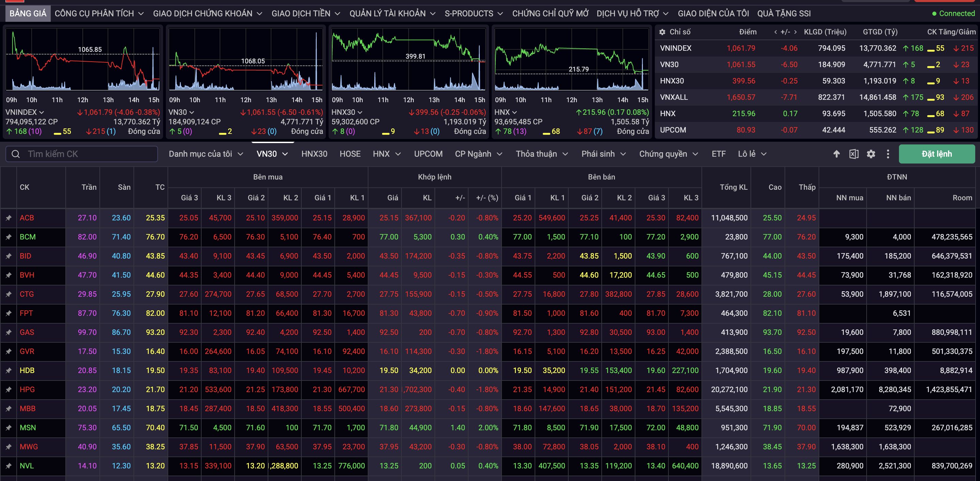Focus the Tìm kiếm CK search field
The image size is (980, 481).
click(81, 154)
